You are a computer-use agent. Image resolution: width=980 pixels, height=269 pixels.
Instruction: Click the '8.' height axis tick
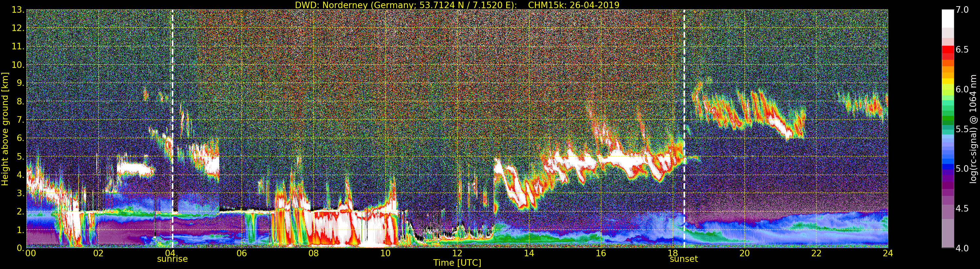pyautogui.click(x=21, y=102)
